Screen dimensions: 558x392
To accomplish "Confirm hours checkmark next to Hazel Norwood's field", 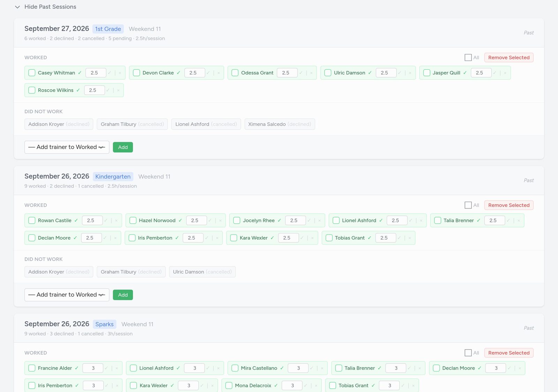I will (210, 221).
